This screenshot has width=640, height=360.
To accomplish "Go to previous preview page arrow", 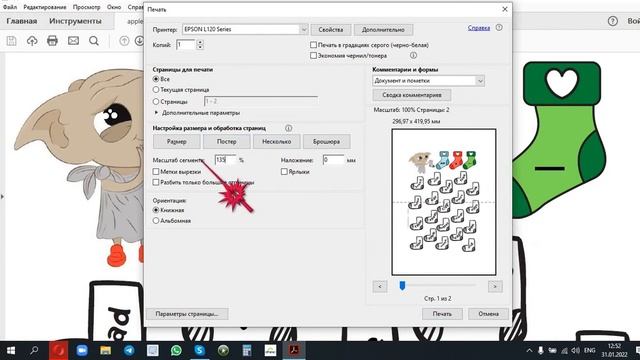I will pos(380,287).
